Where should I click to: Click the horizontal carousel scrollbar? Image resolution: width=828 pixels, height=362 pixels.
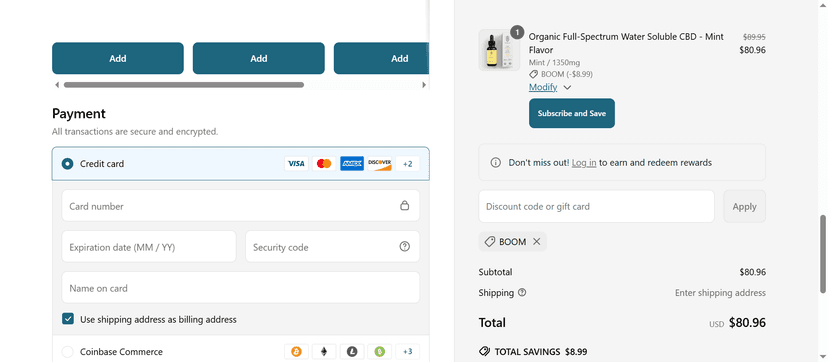tap(184, 84)
